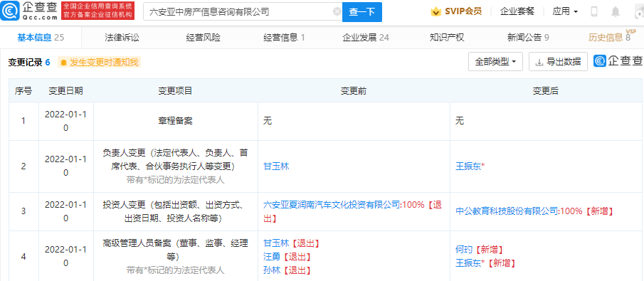Click the 查一下 search button
Screen dimensions: 644x281
361,12
